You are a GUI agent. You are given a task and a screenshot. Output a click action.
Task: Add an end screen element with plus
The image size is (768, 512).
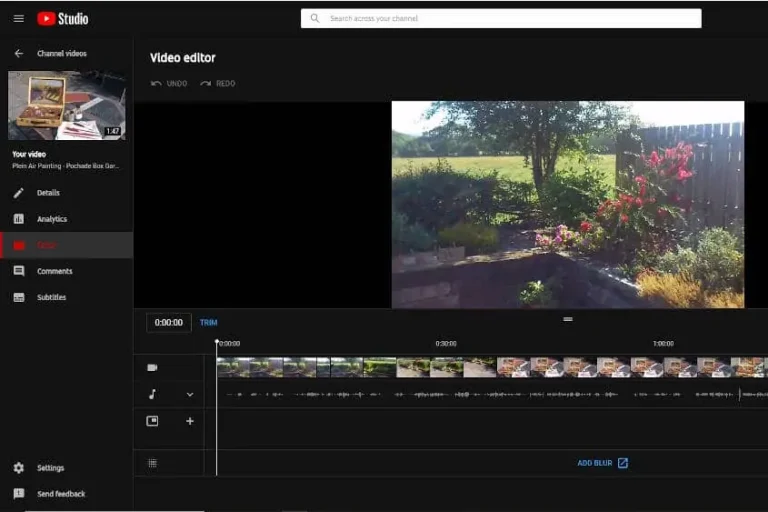click(x=190, y=421)
